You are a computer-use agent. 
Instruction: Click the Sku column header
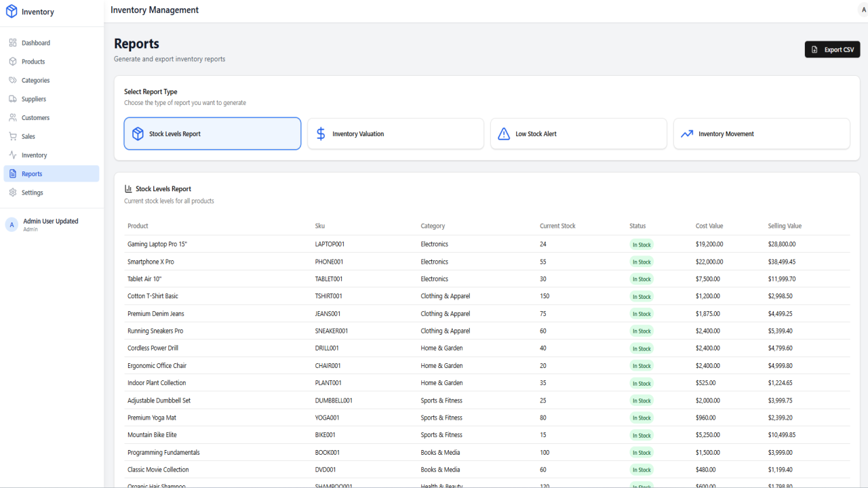(x=320, y=226)
